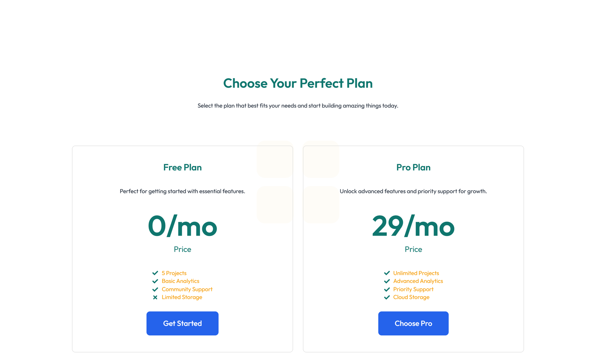Click the 0/mo price display
The width and height of the screenshot is (596, 364).
tap(182, 226)
